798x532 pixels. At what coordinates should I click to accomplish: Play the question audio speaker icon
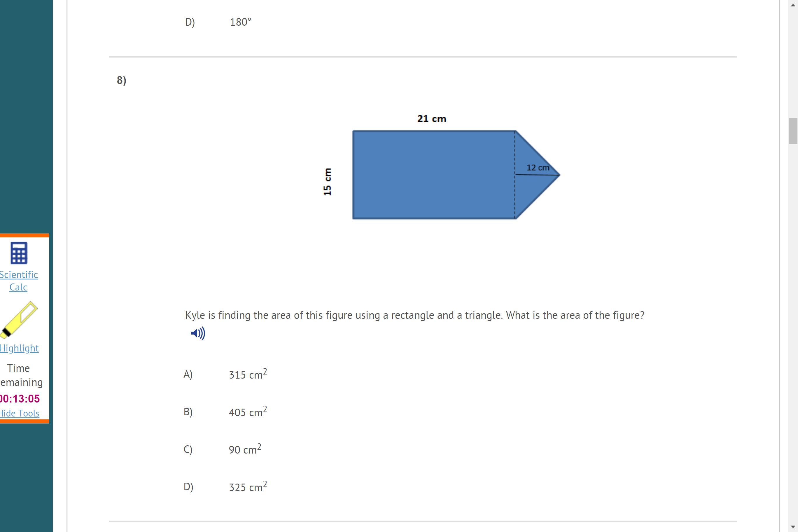(x=198, y=333)
